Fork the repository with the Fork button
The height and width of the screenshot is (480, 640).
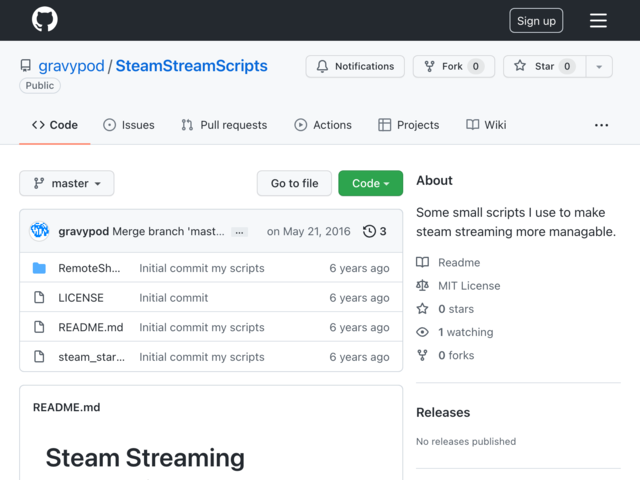[x=453, y=66]
